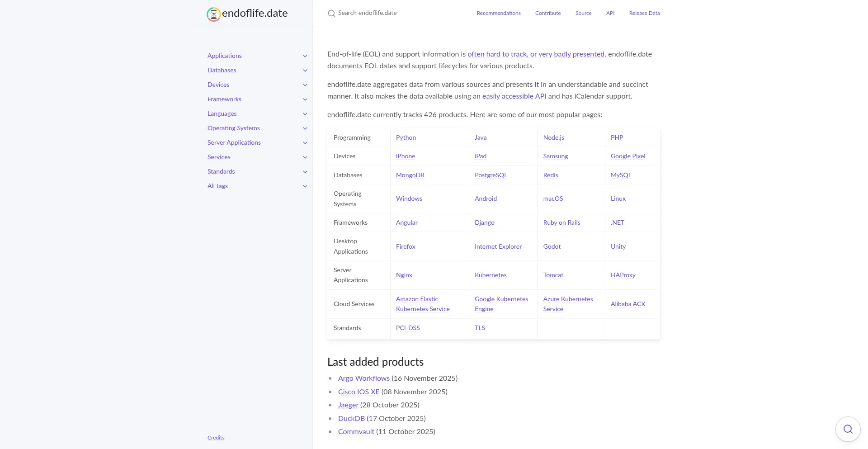Expand the Devices sidebar chevron
This screenshot has width=868, height=449.
click(305, 85)
